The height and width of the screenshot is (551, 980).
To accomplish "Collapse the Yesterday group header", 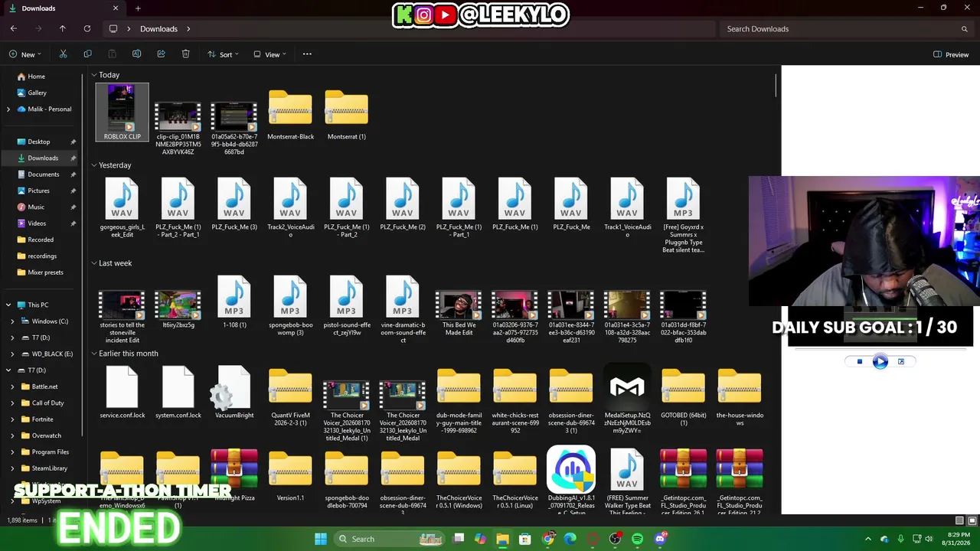I will [x=94, y=165].
